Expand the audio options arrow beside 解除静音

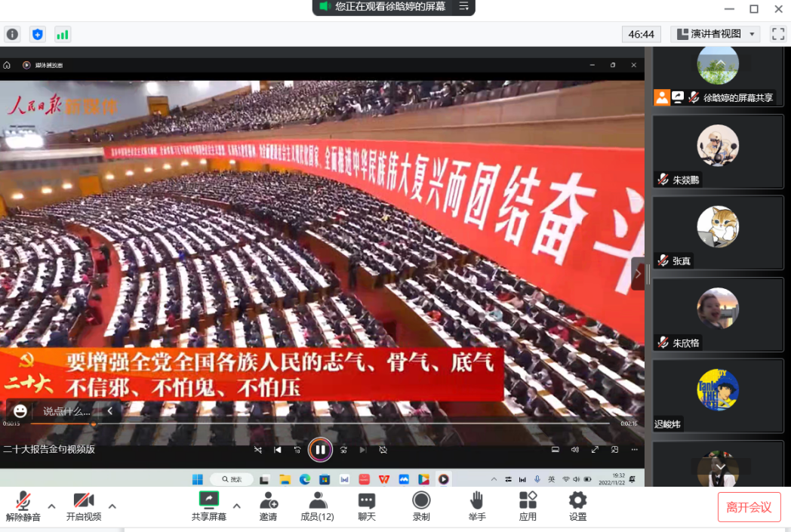[51, 506]
